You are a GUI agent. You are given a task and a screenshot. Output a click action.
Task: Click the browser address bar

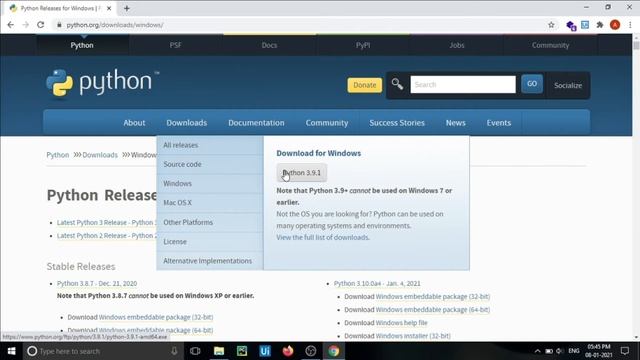click(302, 25)
